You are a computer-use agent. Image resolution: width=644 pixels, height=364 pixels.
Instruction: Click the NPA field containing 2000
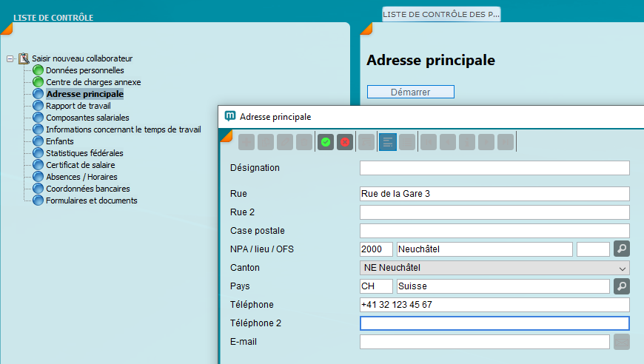(376, 249)
